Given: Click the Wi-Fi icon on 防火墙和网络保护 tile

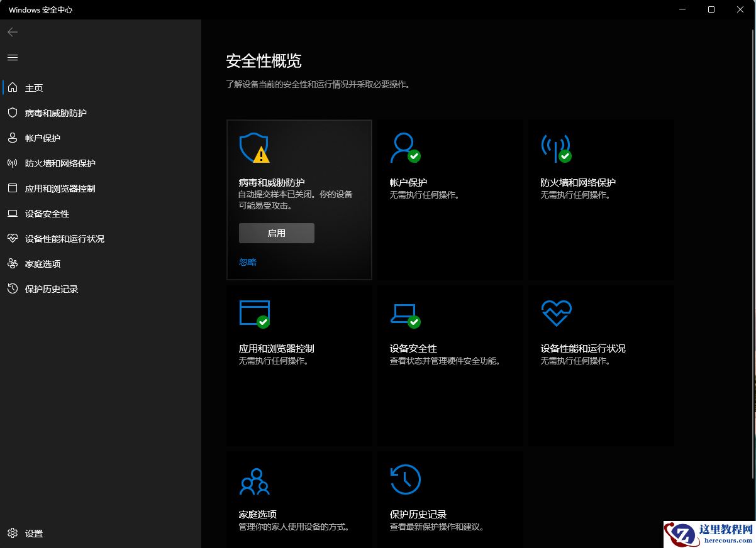Looking at the screenshot, I should [x=556, y=147].
